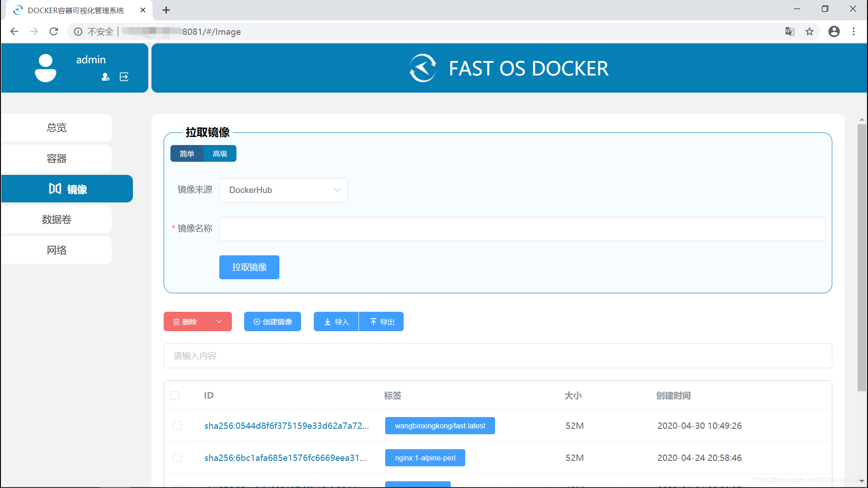Click the blue 拉取镜像 button
The height and width of the screenshot is (488, 868).
[249, 267]
